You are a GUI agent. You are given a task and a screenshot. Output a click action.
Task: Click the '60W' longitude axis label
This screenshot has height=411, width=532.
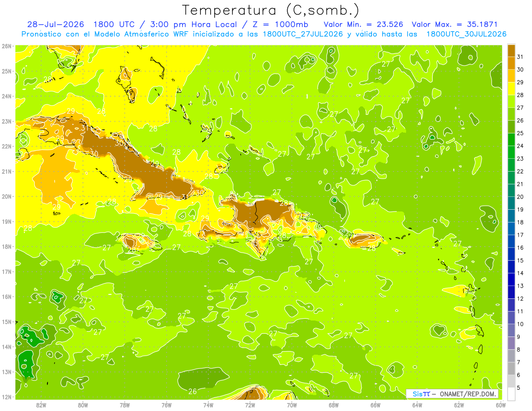(501, 405)
